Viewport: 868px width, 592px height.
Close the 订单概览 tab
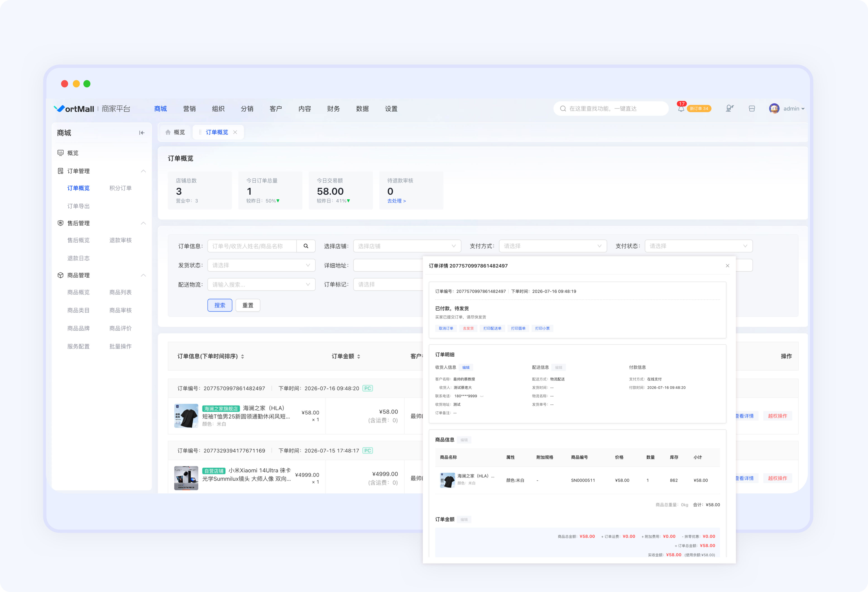pos(235,132)
